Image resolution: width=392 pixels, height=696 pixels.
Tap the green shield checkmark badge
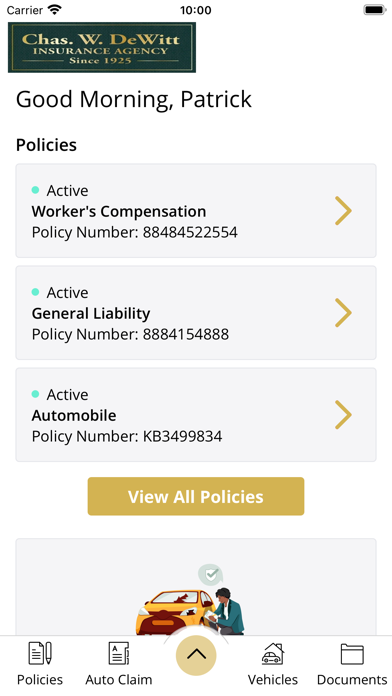(211, 575)
